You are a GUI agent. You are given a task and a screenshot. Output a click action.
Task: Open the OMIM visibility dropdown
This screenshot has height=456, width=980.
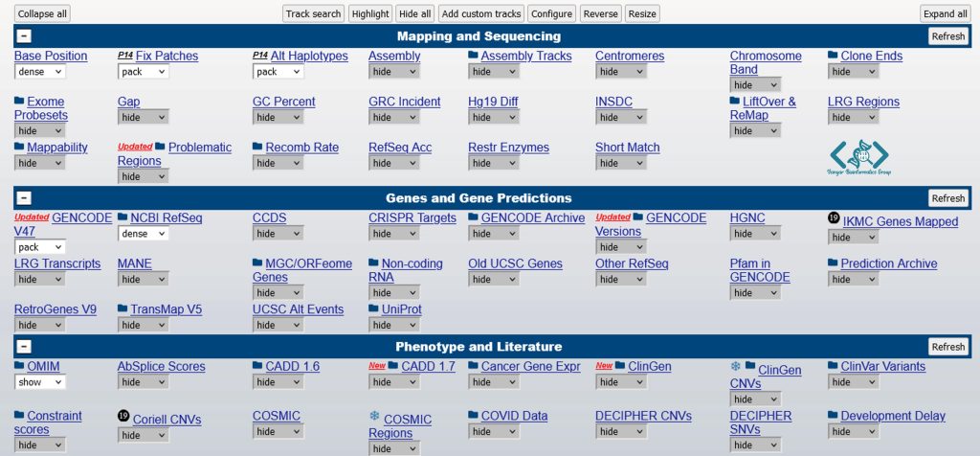pyautogui.click(x=40, y=382)
